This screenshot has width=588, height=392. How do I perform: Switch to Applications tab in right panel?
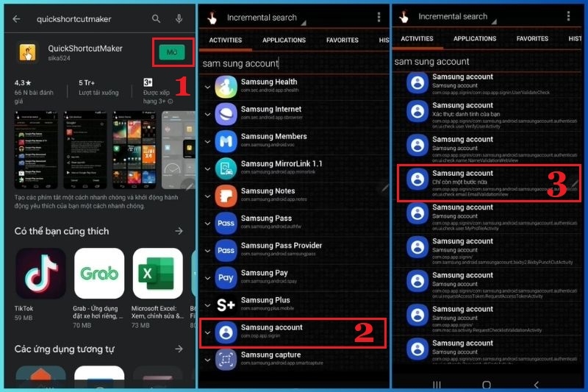click(475, 39)
